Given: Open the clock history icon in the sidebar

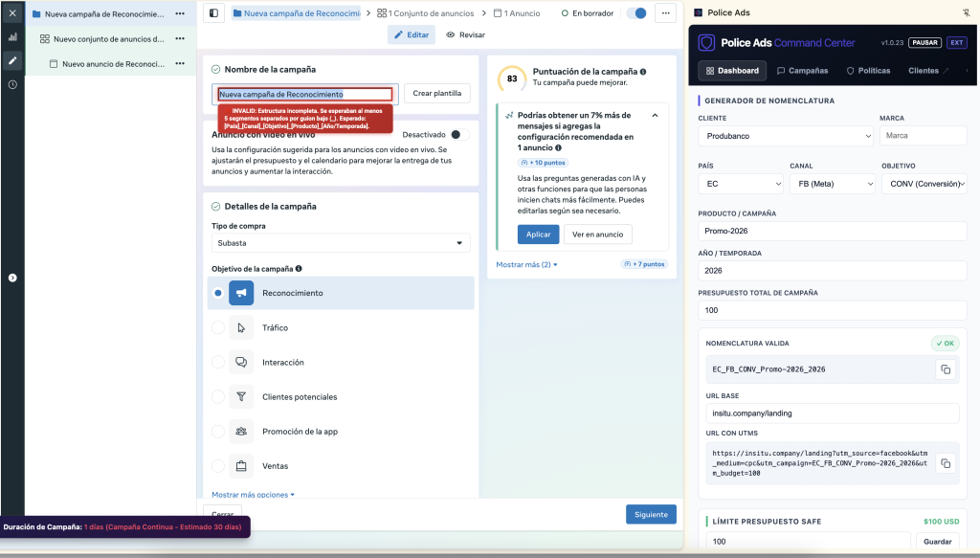Looking at the screenshot, I should (12, 84).
